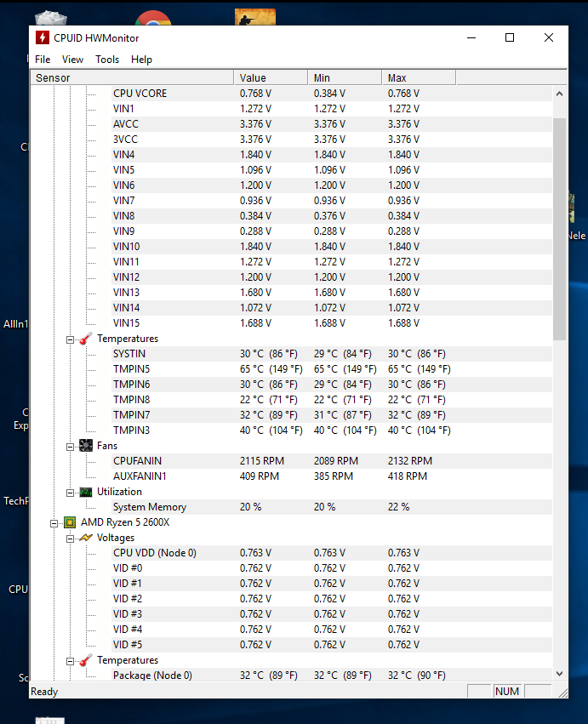Click the AMD Ryzen 5 2600X chip icon
Image resolution: width=588 pixels, height=724 pixels.
coord(70,522)
